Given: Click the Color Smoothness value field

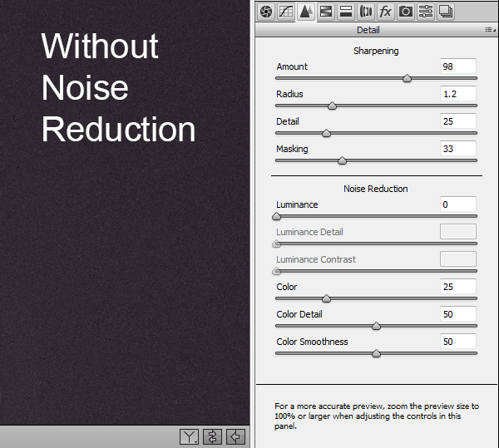Looking at the screenshot, I should coord(458,341).
